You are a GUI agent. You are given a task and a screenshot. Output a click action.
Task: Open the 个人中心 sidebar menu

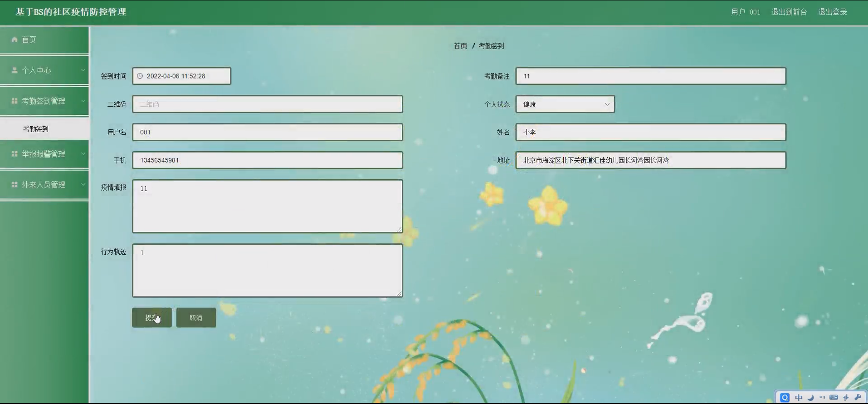tap(44, 70)
